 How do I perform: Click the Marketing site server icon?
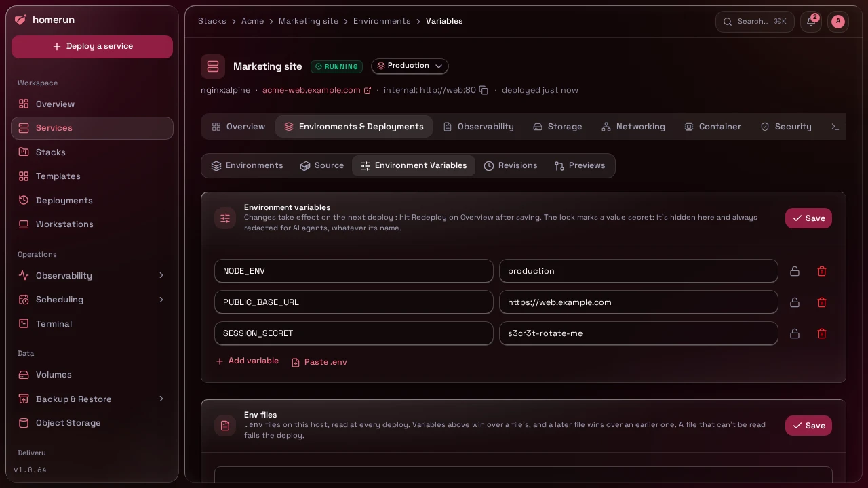(x=213, y=66)
